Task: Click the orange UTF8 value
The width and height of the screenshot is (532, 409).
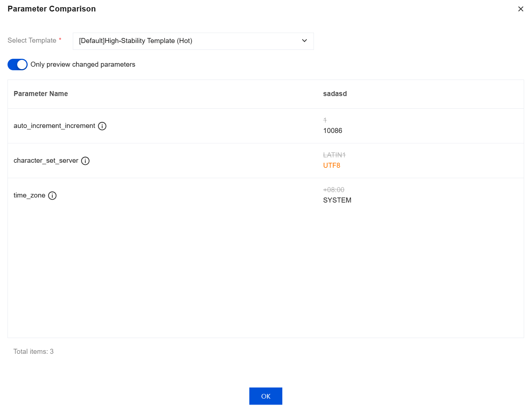Action: click(331, 166)
